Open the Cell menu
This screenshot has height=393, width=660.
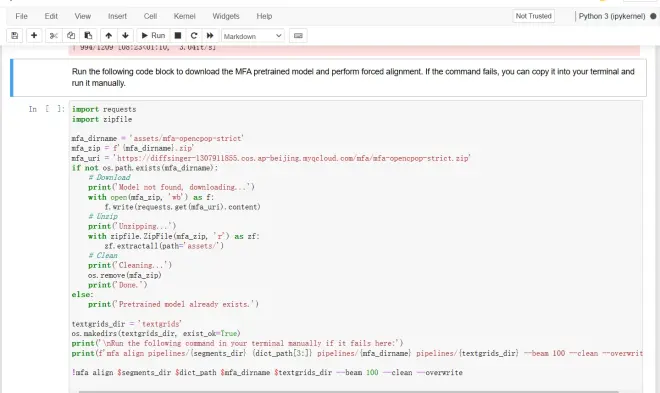click(x=150, y=16)
